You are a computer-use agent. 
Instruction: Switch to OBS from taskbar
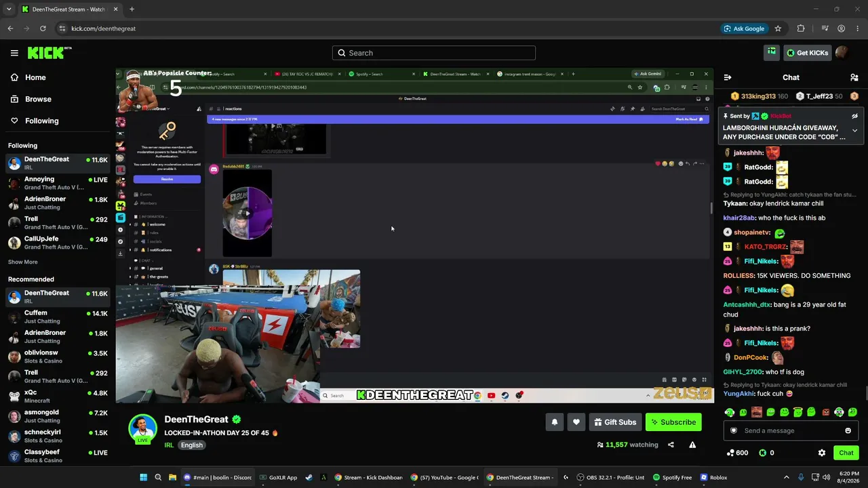(610, 477)
